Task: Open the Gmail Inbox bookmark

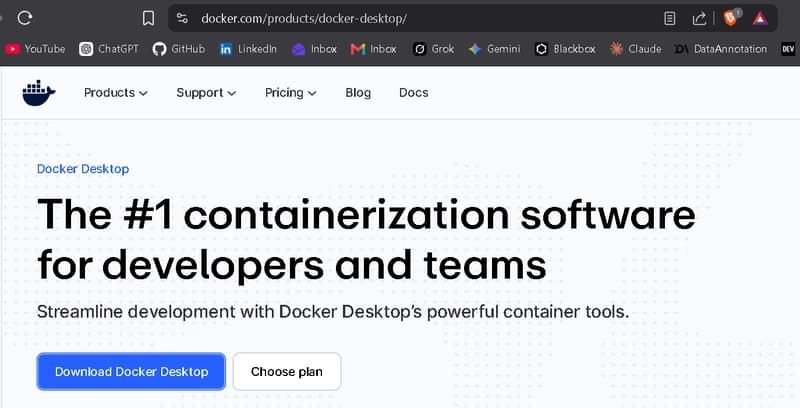Action: 373,49
